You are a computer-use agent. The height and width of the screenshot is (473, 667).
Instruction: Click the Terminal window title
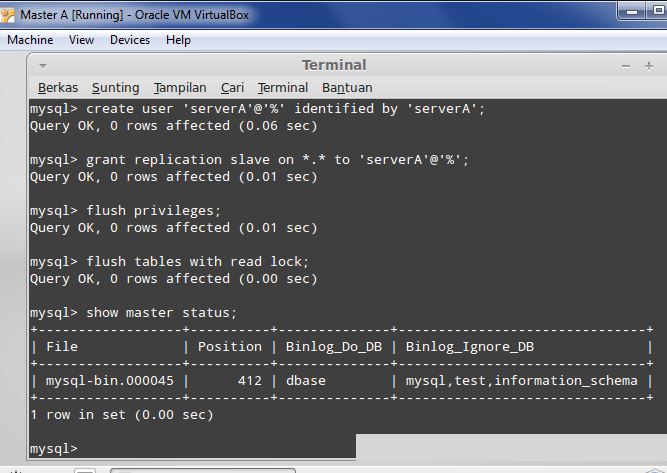[334, 65]
